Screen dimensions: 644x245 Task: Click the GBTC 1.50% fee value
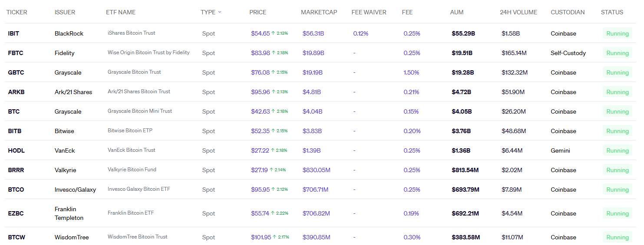click(411, 72)
